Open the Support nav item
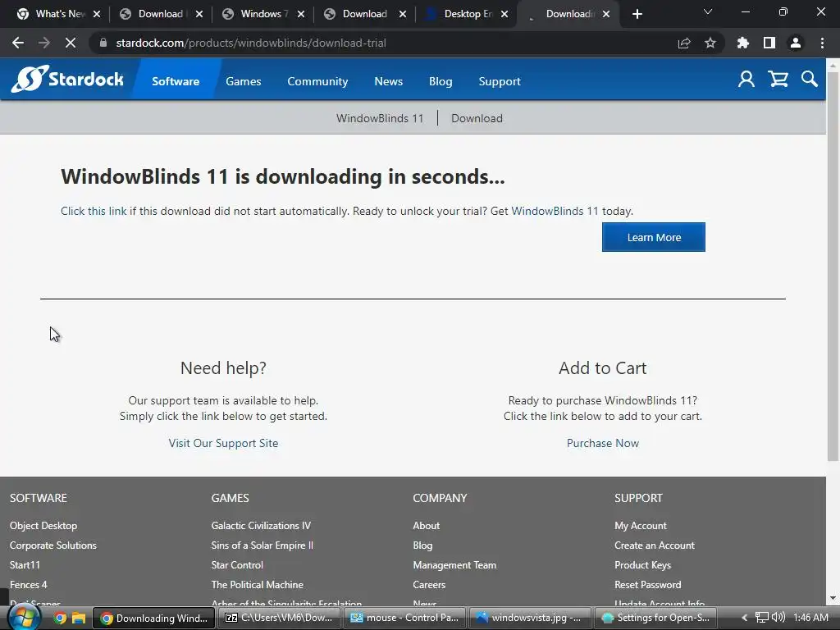Viewport: 840px width, 630px height. 500,81
